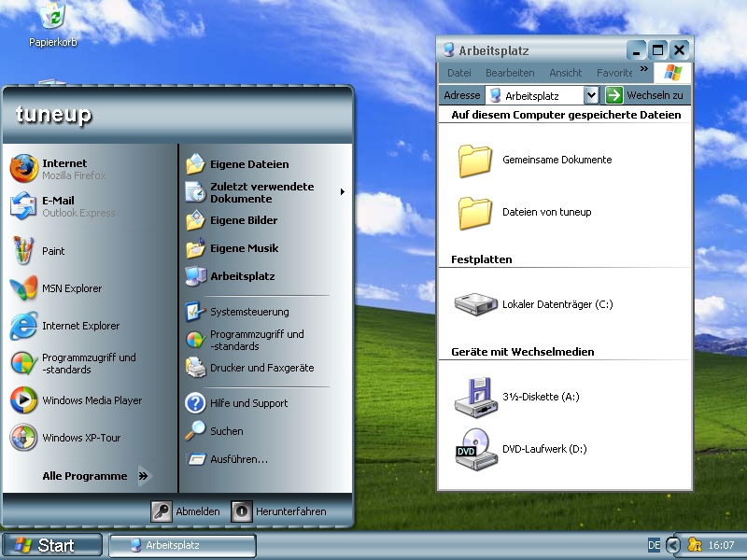Show hidden menu items via chevron
Image resolution: width=747 pixels, height=560 pixels.
coord(644,69)
